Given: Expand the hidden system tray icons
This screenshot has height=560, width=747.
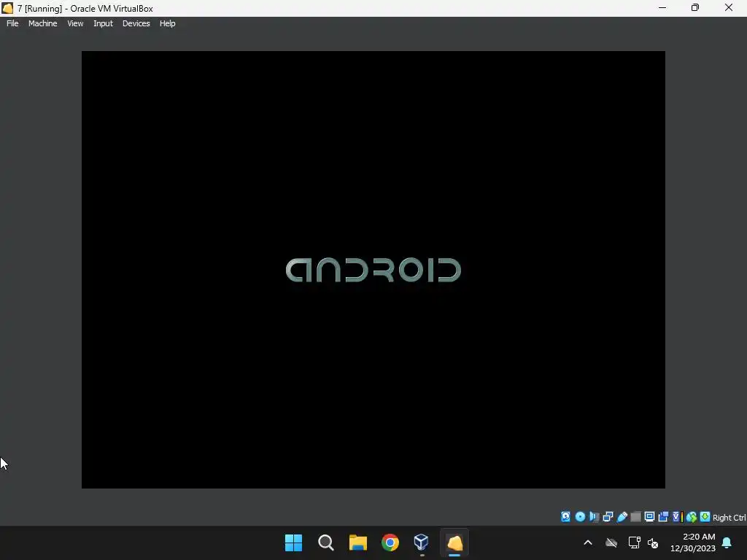Looking at the screenshot, I should [x=588, y=542].
